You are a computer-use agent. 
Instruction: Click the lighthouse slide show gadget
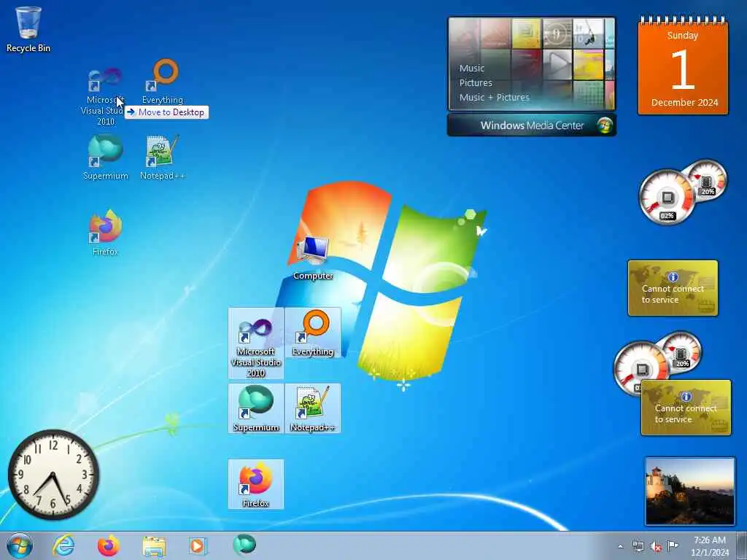click(690, 491)
